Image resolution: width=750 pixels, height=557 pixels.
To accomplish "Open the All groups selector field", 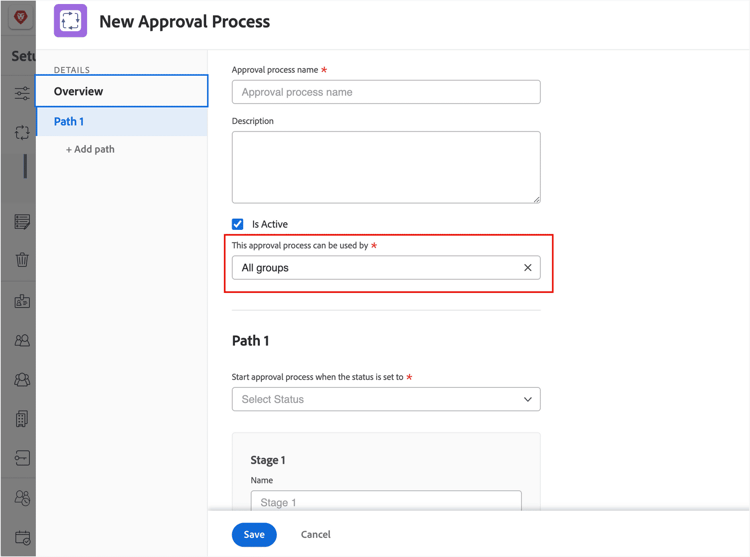I will [375, 268].
